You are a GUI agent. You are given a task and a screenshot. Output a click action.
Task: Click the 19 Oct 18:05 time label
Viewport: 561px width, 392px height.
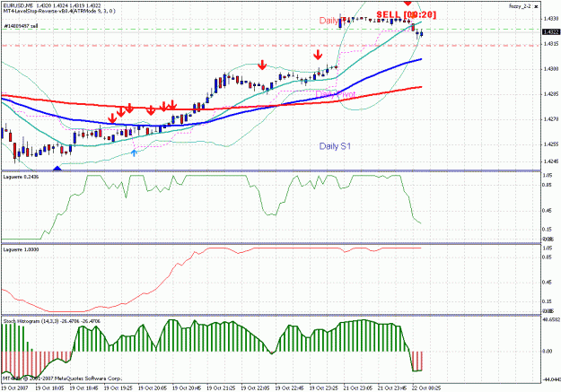(49, 388)
